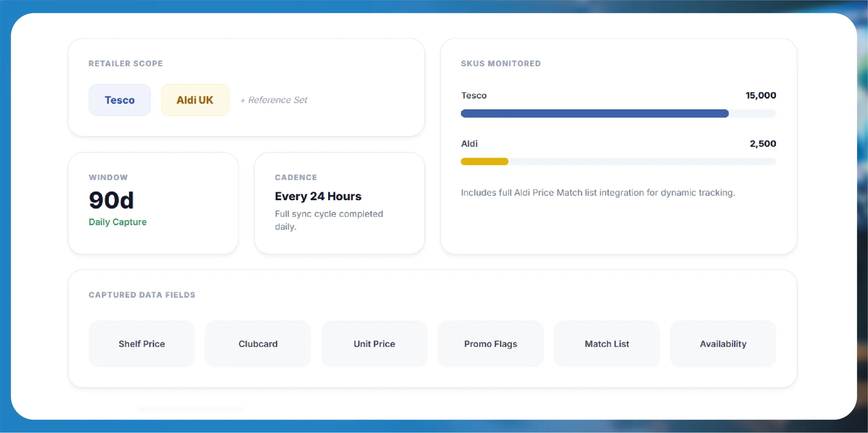Click the 90d window value

pos(111,200)
